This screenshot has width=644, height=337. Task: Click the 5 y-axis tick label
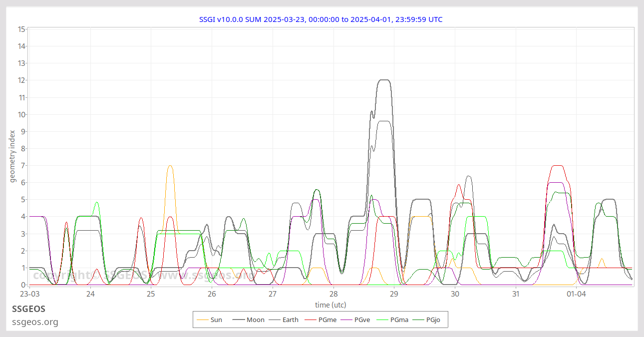click(x=22, y=200)
